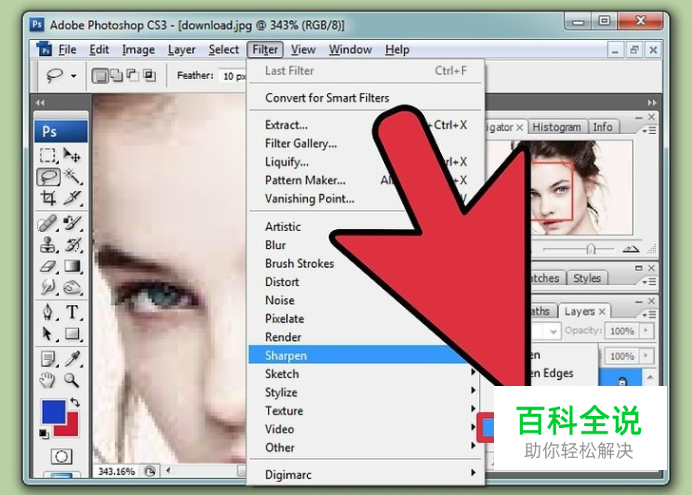692x495 pixels.
Task: Select the Move tool
Action: click(72, 156)
